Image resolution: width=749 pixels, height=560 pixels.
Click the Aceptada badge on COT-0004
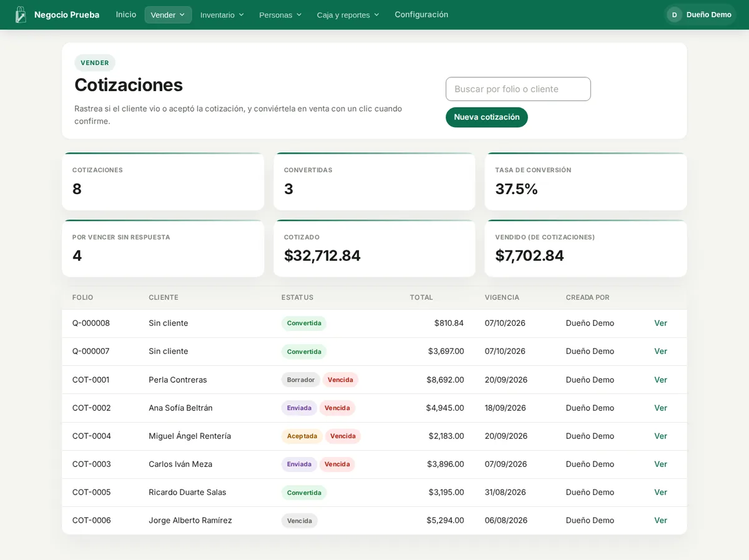pyautogui.click(x=302, y=436)
